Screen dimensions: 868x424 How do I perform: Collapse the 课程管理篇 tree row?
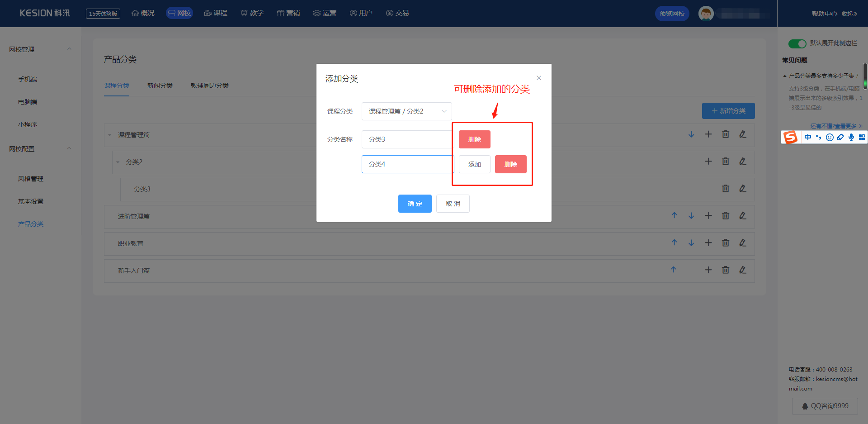point(110,135)
